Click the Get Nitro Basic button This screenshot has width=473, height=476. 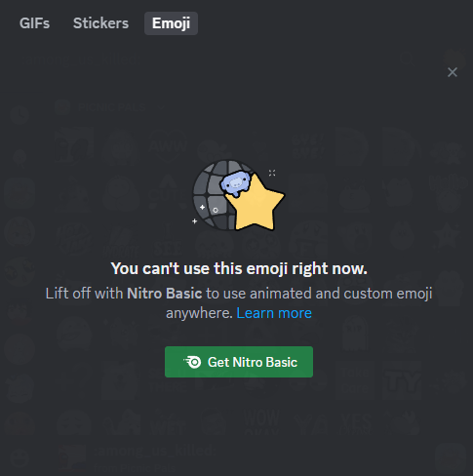click(x=239, y=362)
